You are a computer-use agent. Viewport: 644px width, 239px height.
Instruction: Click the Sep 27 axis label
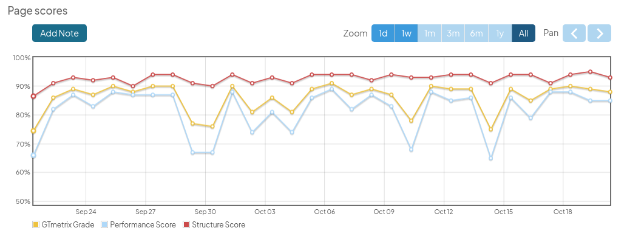point(146,212)
